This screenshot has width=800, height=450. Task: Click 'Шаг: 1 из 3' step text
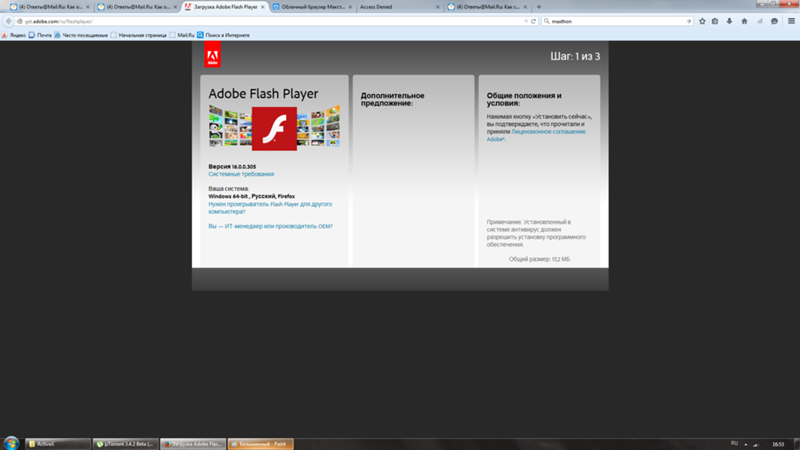575,56
